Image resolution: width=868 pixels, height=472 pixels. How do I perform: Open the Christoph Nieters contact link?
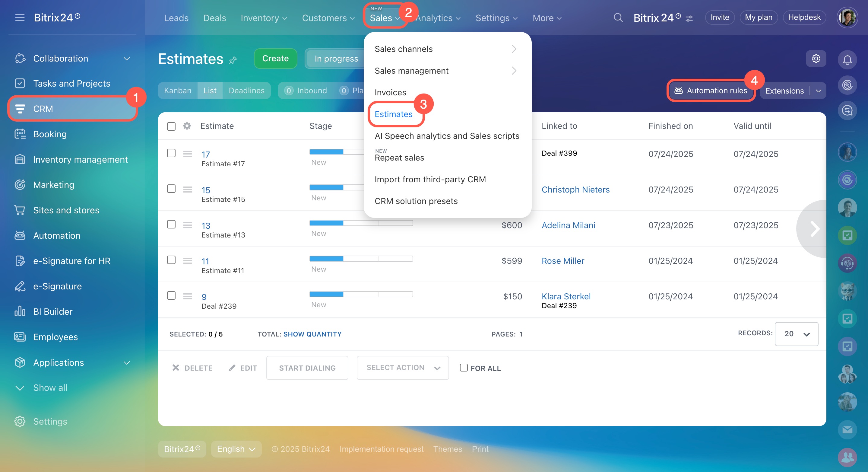(x=575, y=190)
